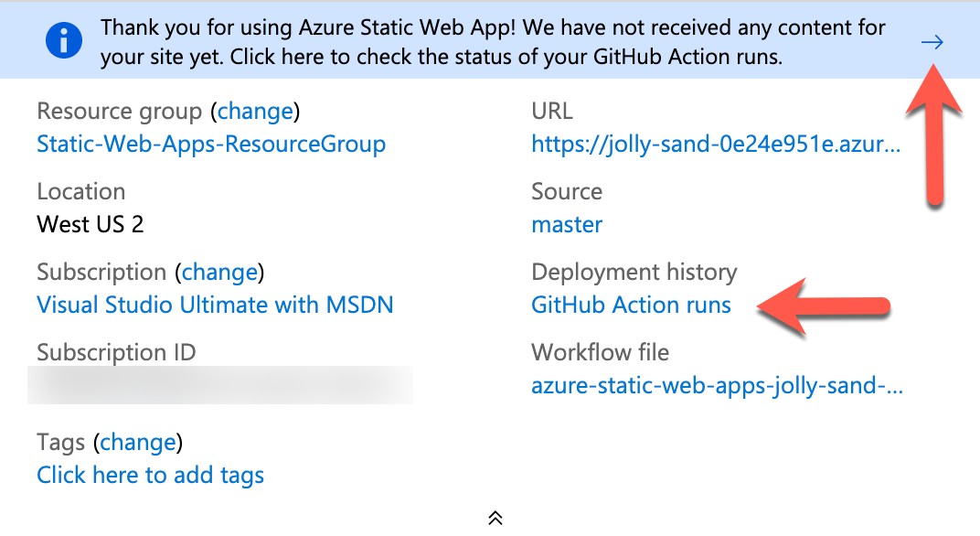The image size is (980, 536).
Task: Click the arrow icon in the notification banner
Action: click(932, 41)
